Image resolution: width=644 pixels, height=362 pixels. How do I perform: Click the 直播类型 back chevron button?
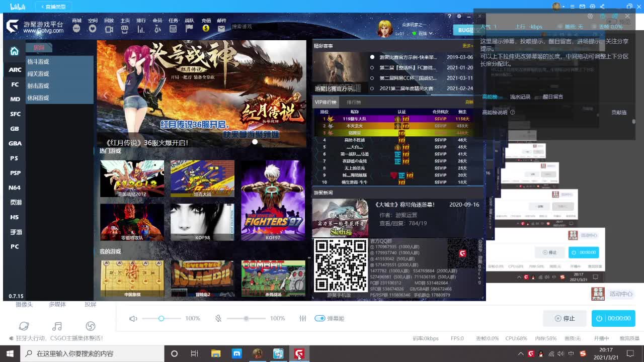click(x=54, y=7)
